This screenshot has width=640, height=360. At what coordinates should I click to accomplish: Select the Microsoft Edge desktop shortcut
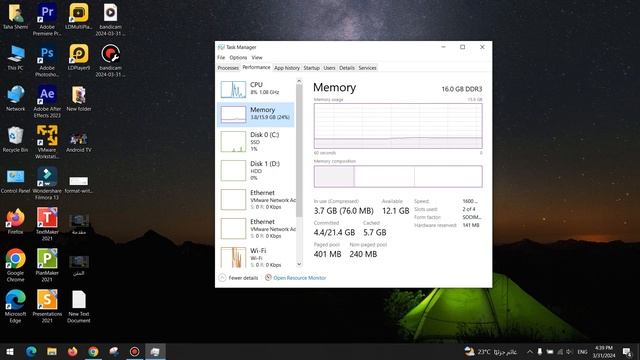[15, 307]
